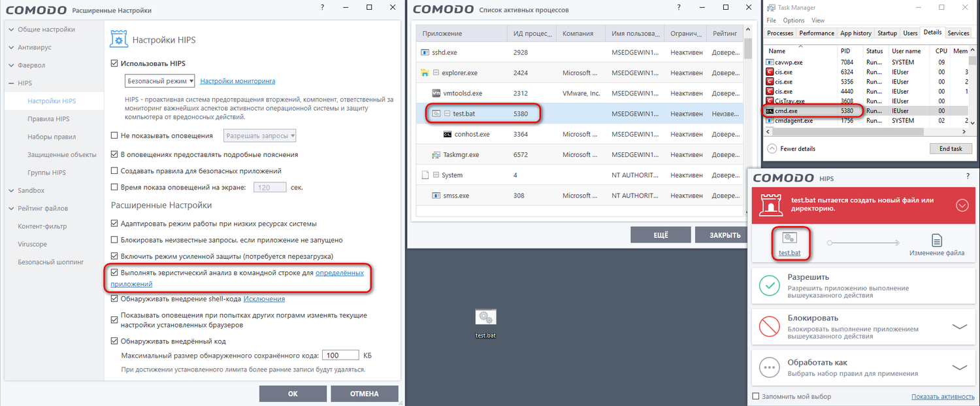Open Показать активность link in alert
This screenshot has width=980, height=406.
[942, 397]
